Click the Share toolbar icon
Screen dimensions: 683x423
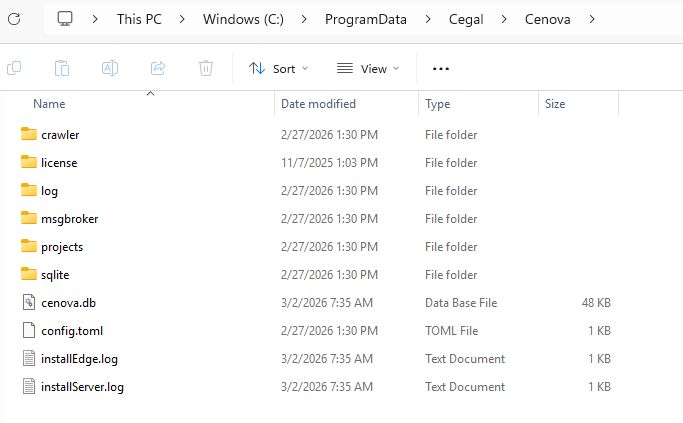158,68
